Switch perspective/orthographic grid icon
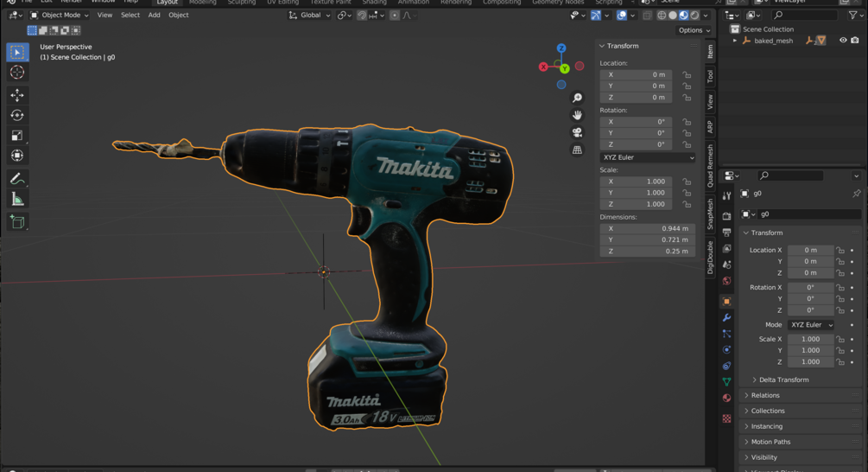Image resolution: width=868 pixels, height=472 pixels. [578, 150]
